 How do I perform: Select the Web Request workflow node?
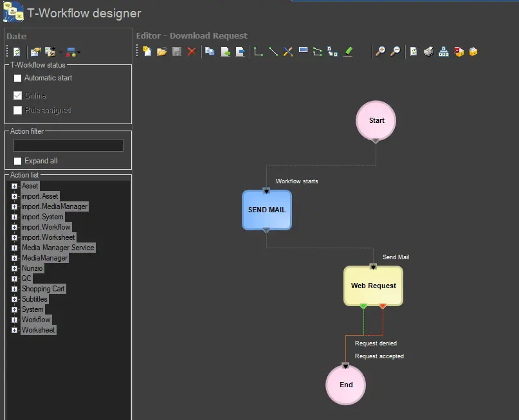[x=373, y=286]
